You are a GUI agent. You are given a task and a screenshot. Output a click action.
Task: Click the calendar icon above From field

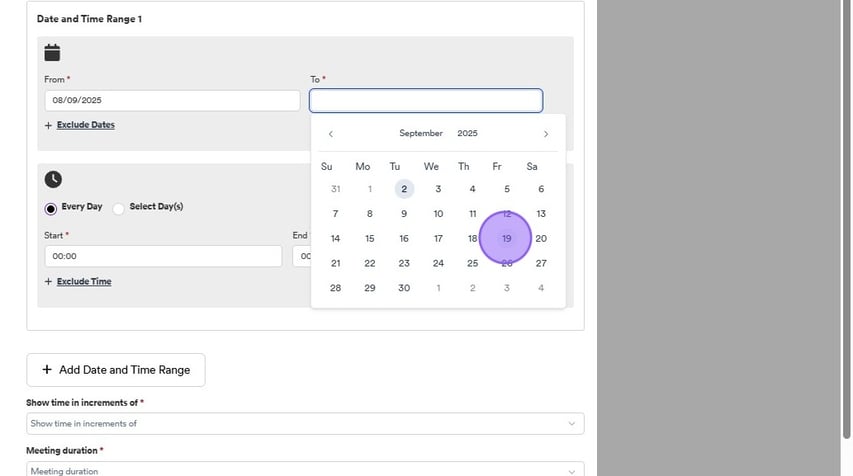click(52, 52)
